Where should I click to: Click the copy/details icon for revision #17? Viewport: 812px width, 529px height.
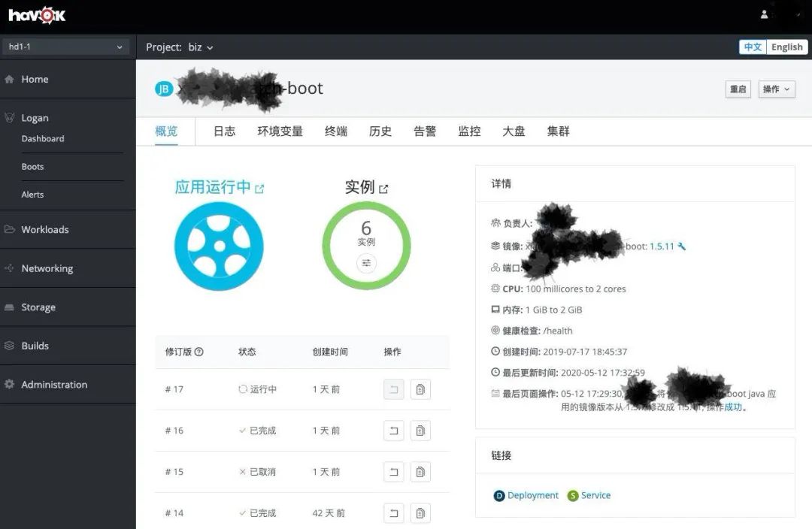click(420, 389)
